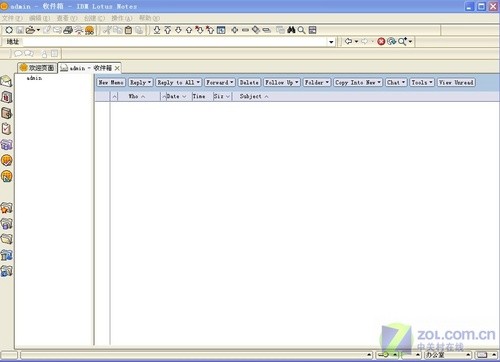
Task: Click the printer icon in toolbar
Action: click(x=68, y=30)
